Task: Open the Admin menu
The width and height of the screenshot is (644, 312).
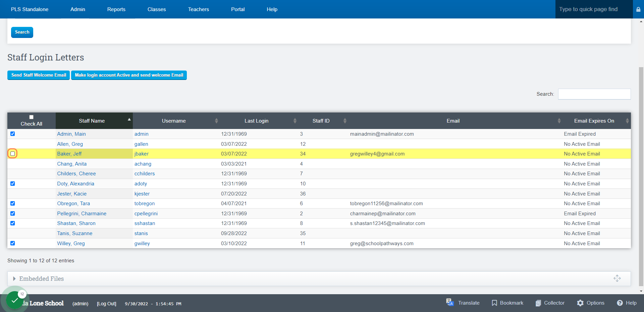Action: [78, 9]
